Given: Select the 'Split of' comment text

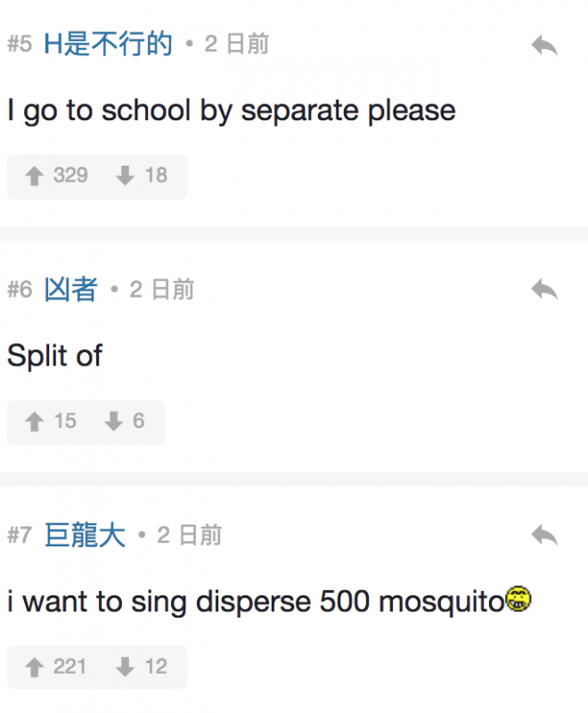Looking at the screenshot, I should click(54, 356).
